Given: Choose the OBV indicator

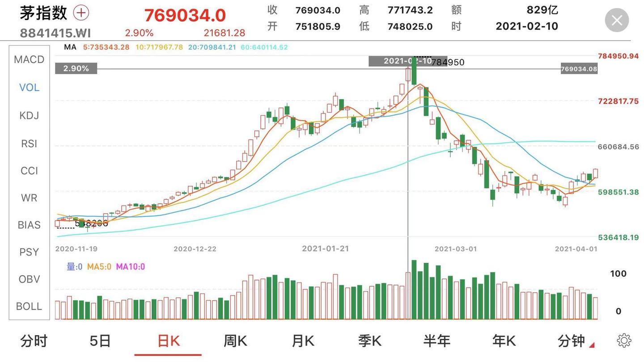Looking at the screenshot, I should click(29, 279).
